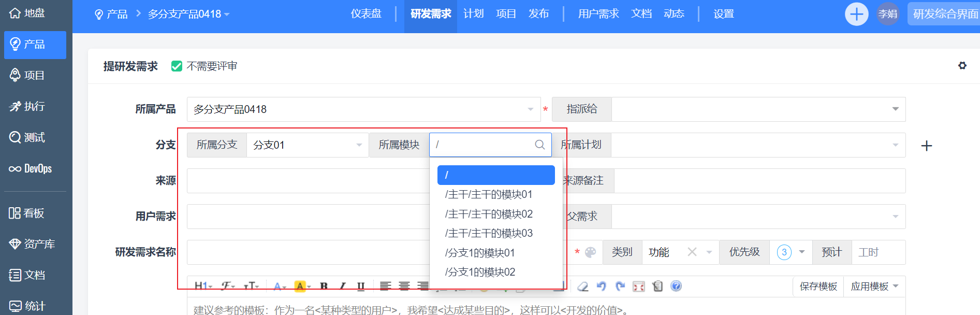Switch to the 用户需求 tab

point(598,14)
